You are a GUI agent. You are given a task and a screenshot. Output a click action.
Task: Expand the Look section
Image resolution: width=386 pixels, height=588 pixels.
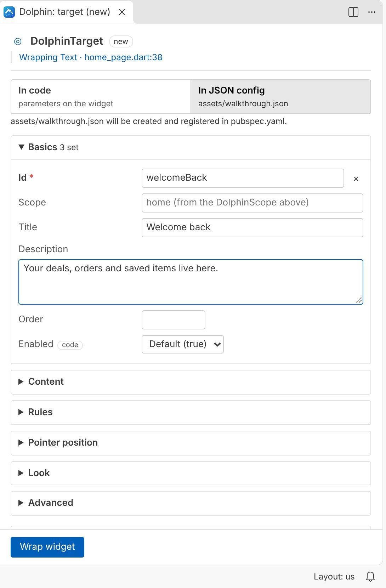point(191,473)
